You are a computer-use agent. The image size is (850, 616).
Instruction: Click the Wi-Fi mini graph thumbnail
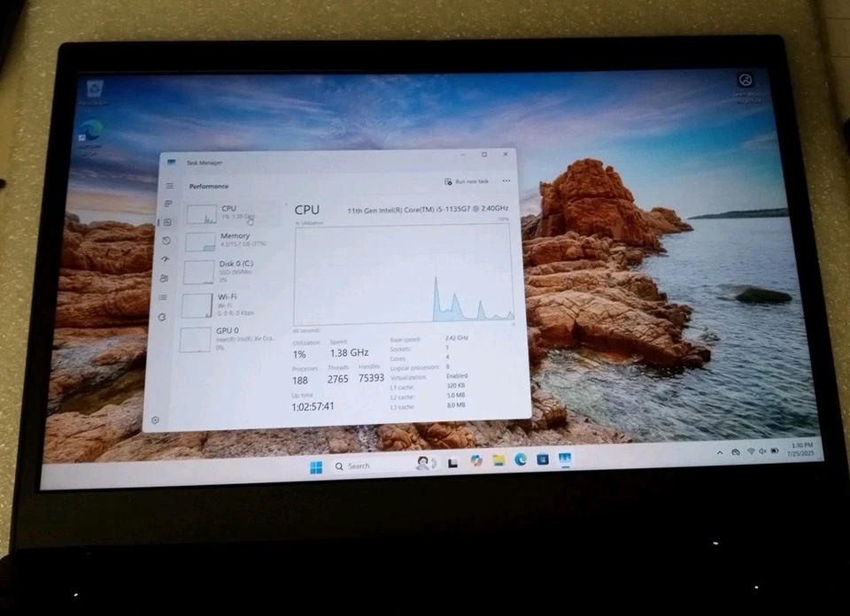coord(197,305)
